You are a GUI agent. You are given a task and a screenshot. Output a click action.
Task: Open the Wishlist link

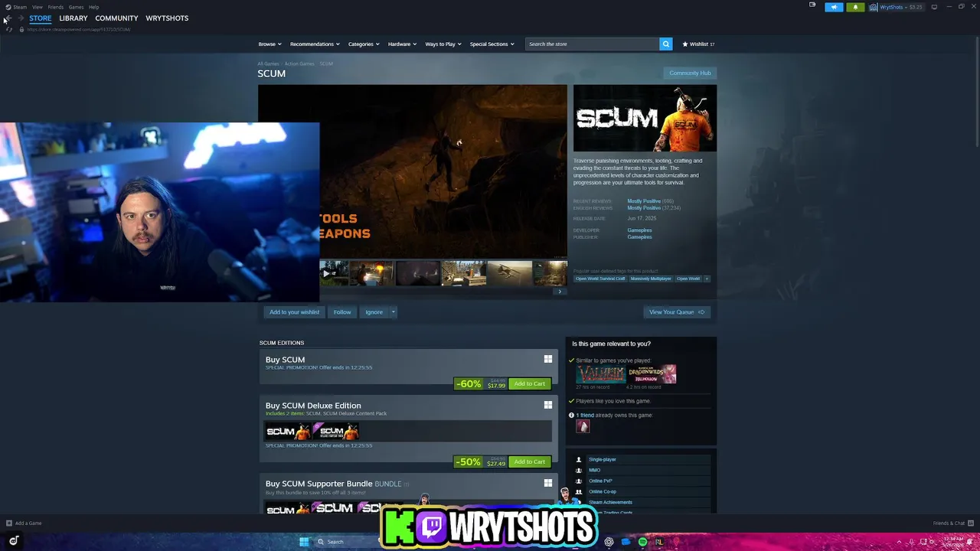pyautogui.click(x=698, y=44)
